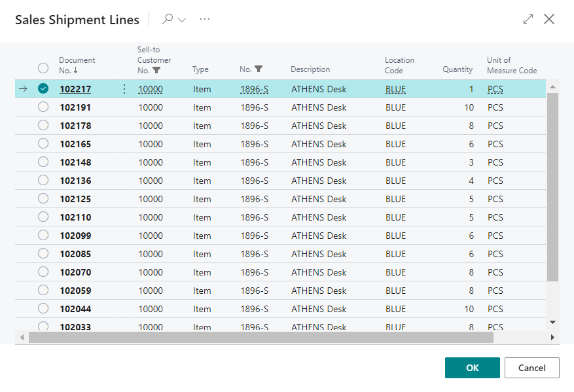Confirm selection with OK button
The width and height of the screenshot is (574, 392).
click(x=472, y=368)
